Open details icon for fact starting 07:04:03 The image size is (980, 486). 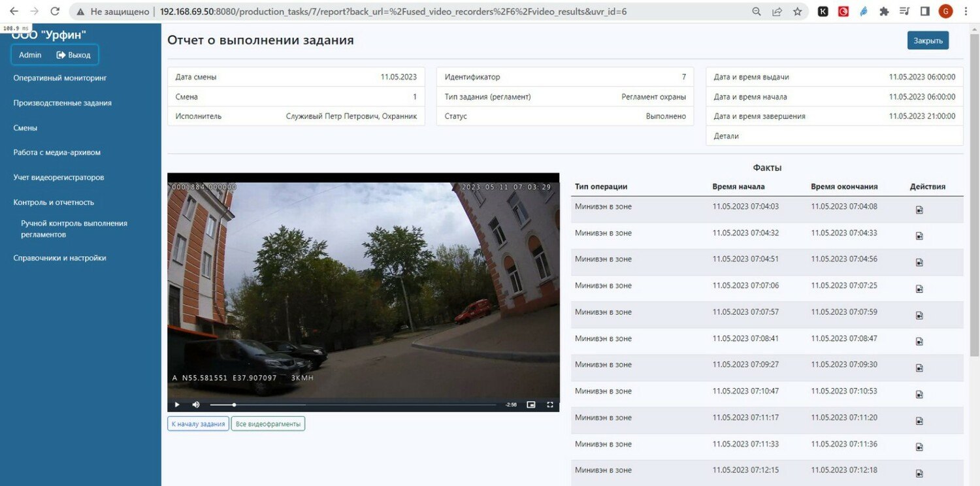919,210
